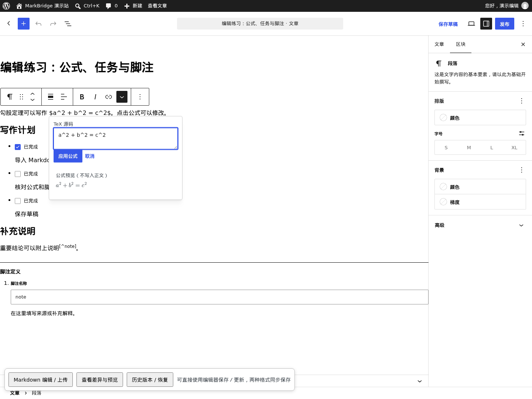Click 查看文章 in the admin bar
This screenshot has width=532, height=399.
(x=157, y=6)
